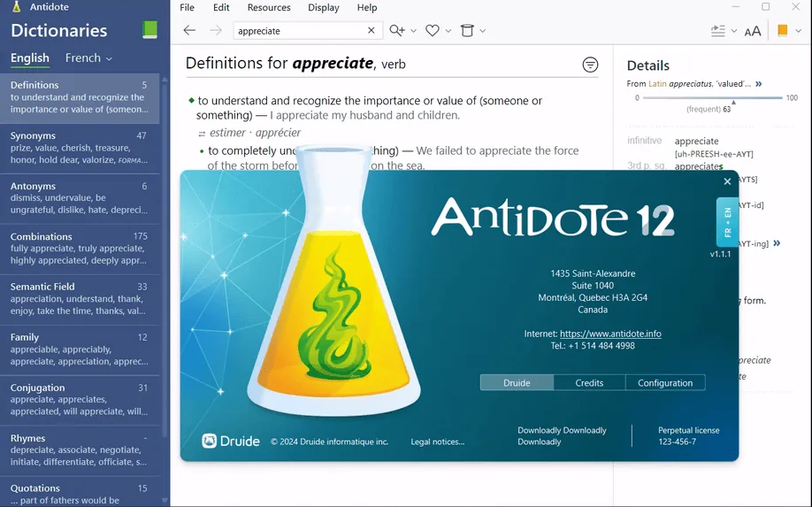Screen dimensions: 812x507
Task: Click the frequency slider marker in Details
Action: pyautogui.click(x=733, y=102)
